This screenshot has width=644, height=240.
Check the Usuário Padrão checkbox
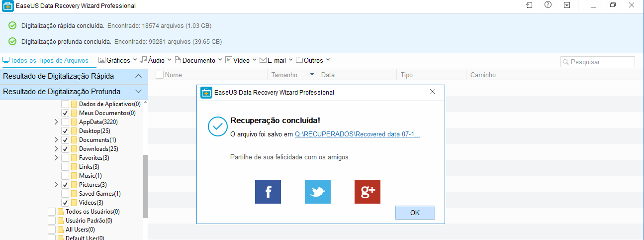(52, 221)
